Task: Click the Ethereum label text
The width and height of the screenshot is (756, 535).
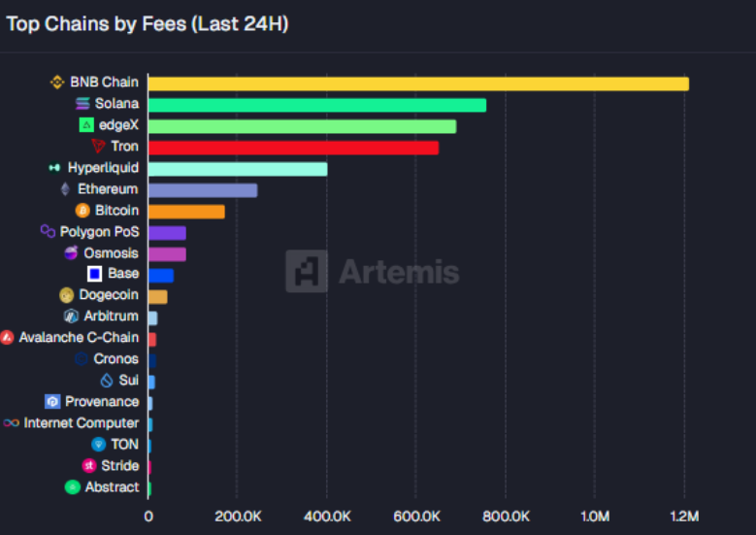Action: click(108, 189)
